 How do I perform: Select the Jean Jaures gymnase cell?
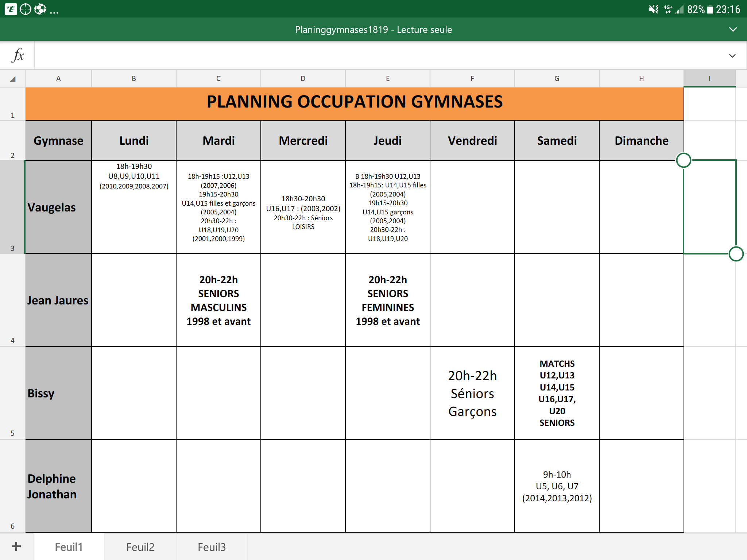pos(58,300)
